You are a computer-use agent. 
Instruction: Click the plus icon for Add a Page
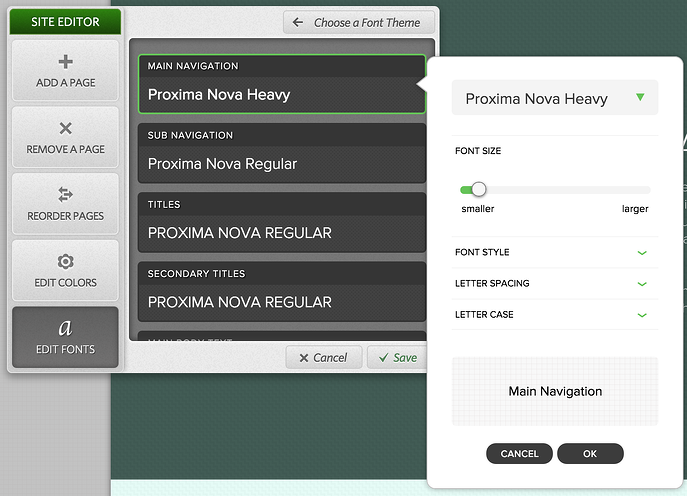65,62
